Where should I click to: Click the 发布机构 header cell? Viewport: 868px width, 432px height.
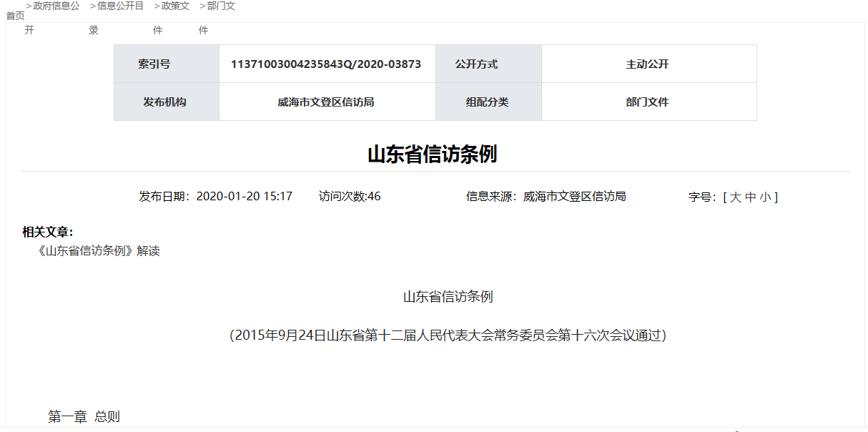pos(164,102)
